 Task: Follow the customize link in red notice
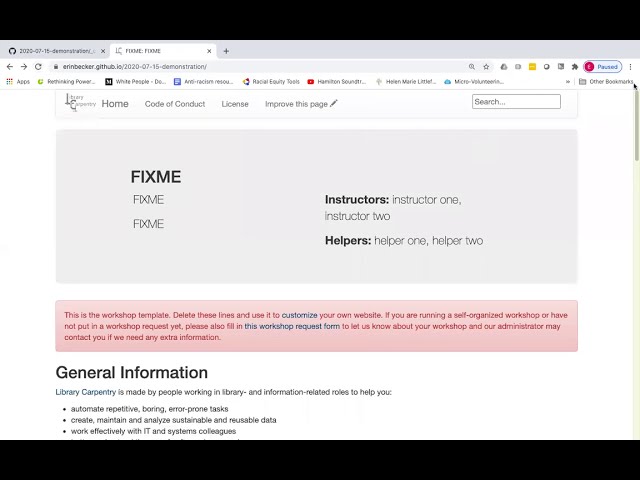pyautogui.click(x=299, y=315)
